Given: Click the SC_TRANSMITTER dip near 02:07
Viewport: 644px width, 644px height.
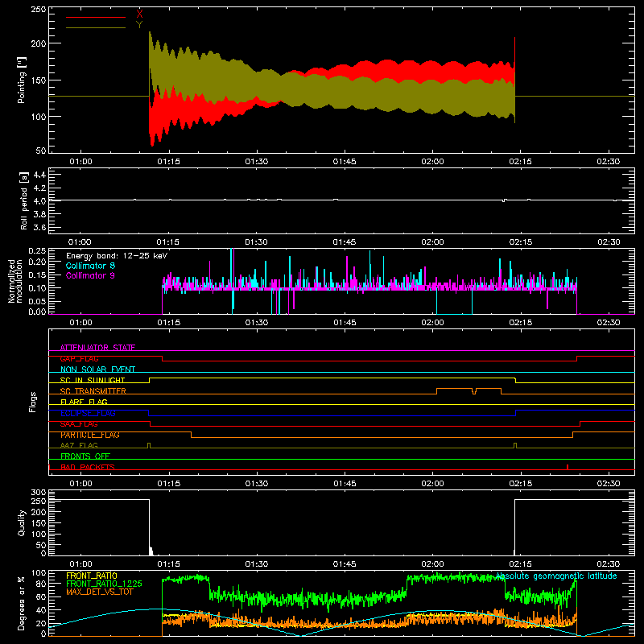Looking at the screenshot, I should point(474,391).
